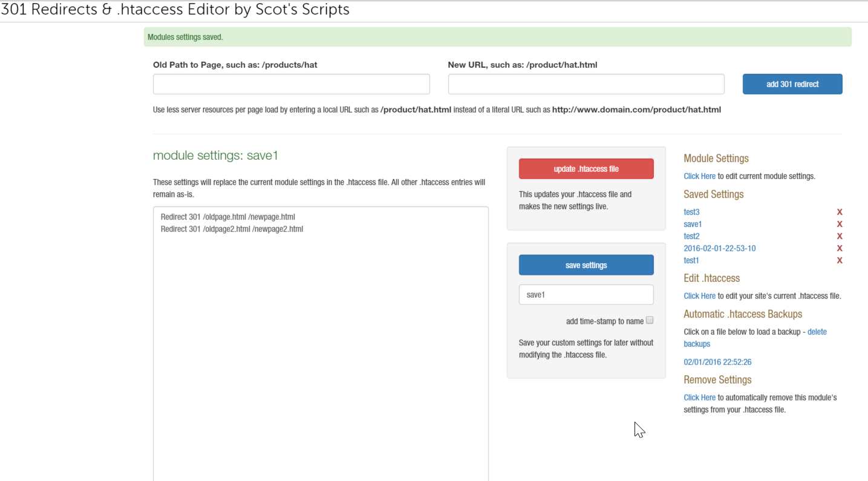The width and height of the screenshot is (868, 481).
Task: Click Here link under Remove Settings
Action: pyautogui.click(x=699, y=398)
